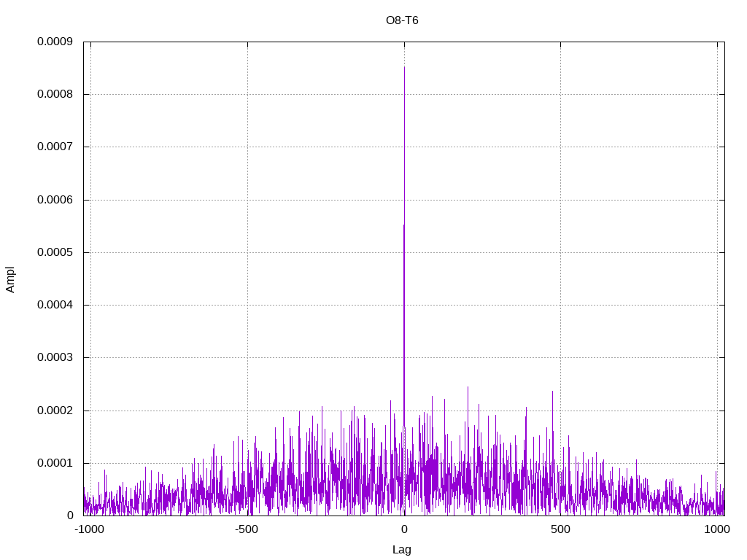Click the 0.0009 y-axis tick label
This screenshot has height=560, width=747.
[55, 42]
